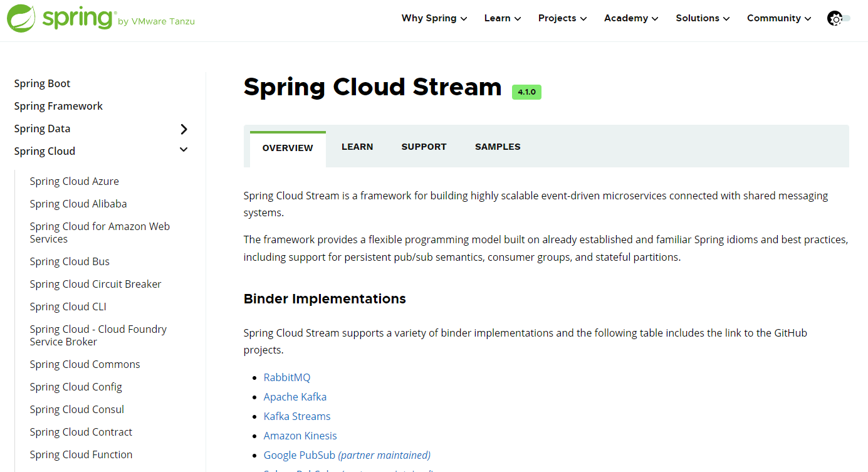
Task: Toggle the dark mode theme switch
Action: tap(839, 19)
